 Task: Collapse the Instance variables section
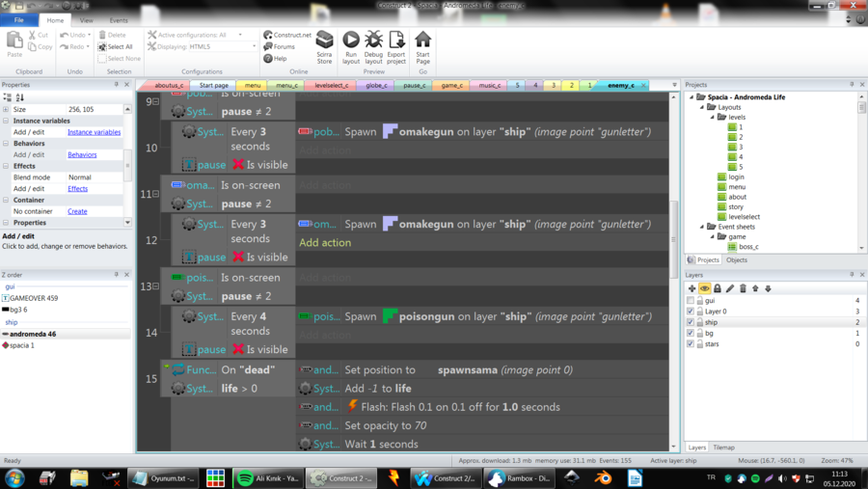click(x=6, y=121)
